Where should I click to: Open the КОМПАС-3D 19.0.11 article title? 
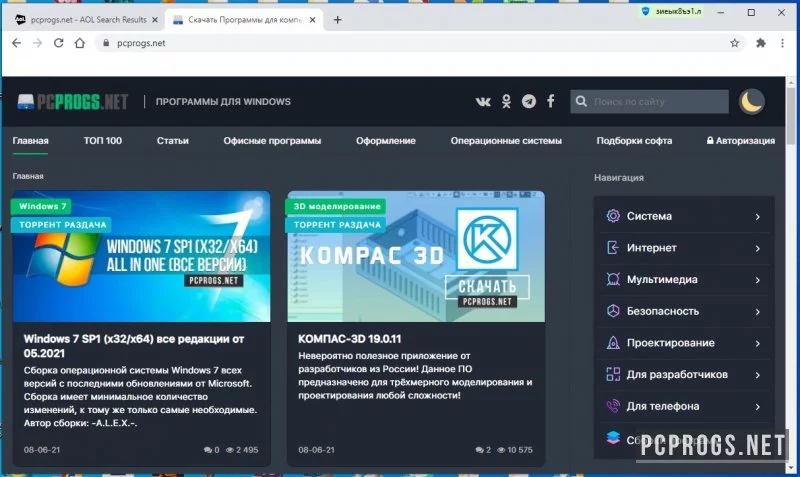tap(349, 339)
